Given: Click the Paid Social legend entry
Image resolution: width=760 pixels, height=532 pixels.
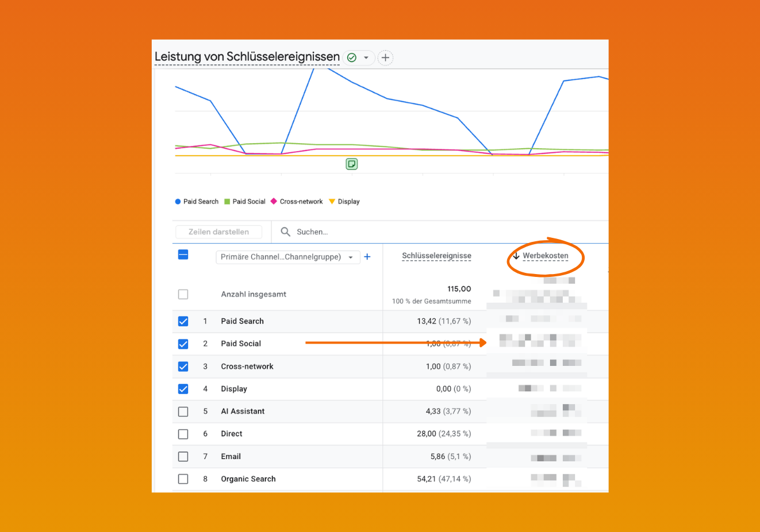Looking at the screenshot, I should [245, 202].
